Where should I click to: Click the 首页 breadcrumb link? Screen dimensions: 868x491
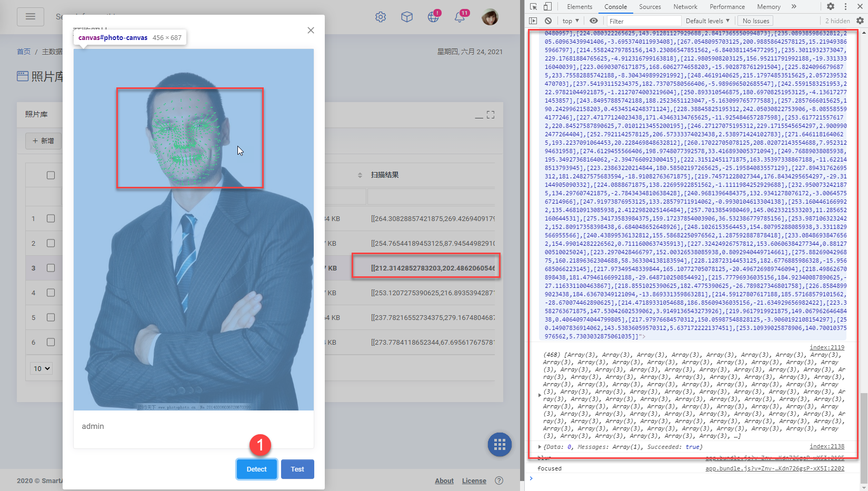pyautogui.click(x=24, y=52)
